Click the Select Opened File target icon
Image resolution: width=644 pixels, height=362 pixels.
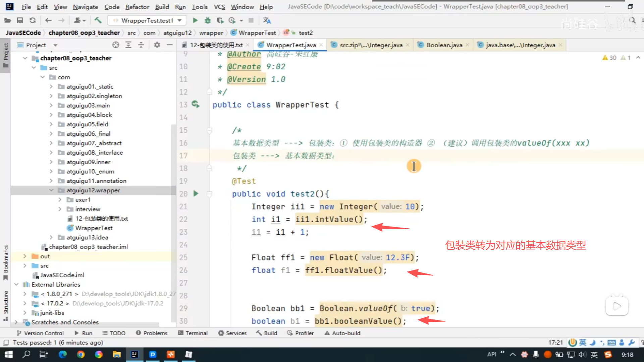pos(116,45)
